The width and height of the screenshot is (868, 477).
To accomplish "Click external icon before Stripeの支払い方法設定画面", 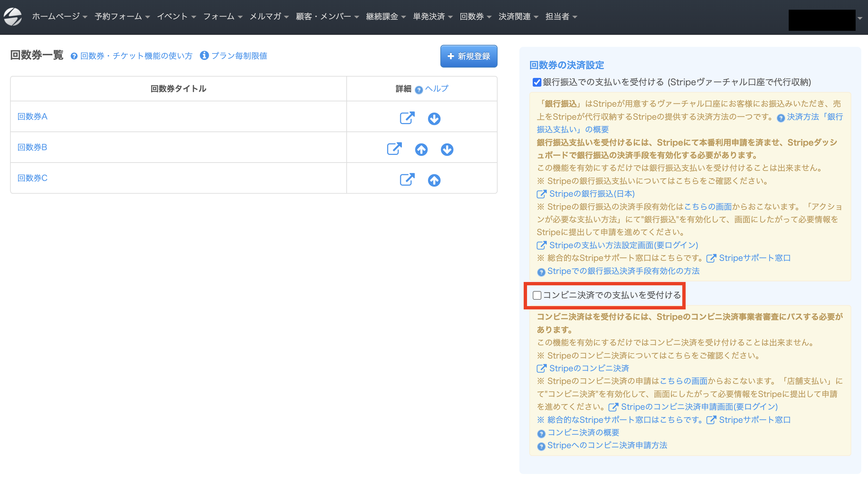I will 541,245.
